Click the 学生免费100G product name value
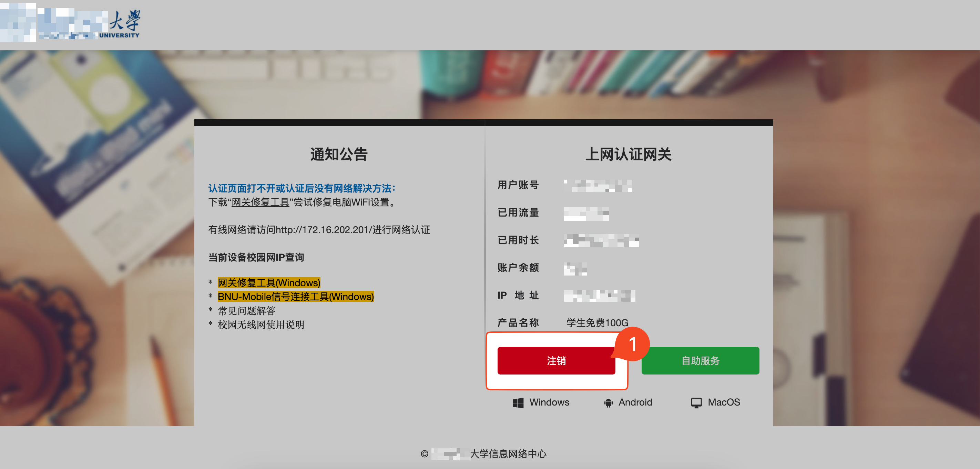The width and height of the screenshot is (980, 469). coord(597,323)
